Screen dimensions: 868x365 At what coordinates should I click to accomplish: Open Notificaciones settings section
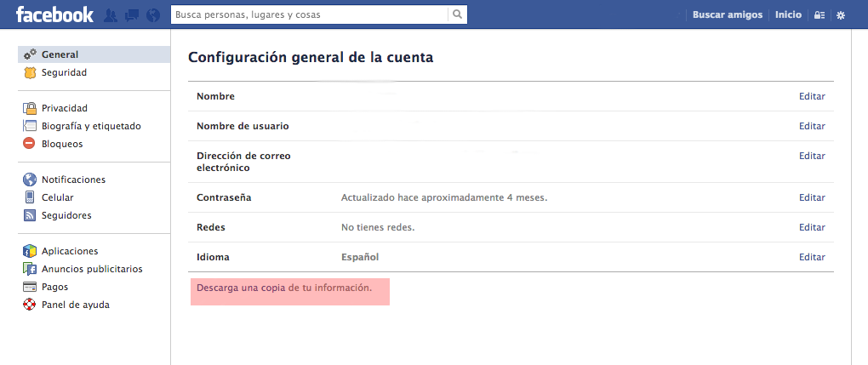coord(74,180)
